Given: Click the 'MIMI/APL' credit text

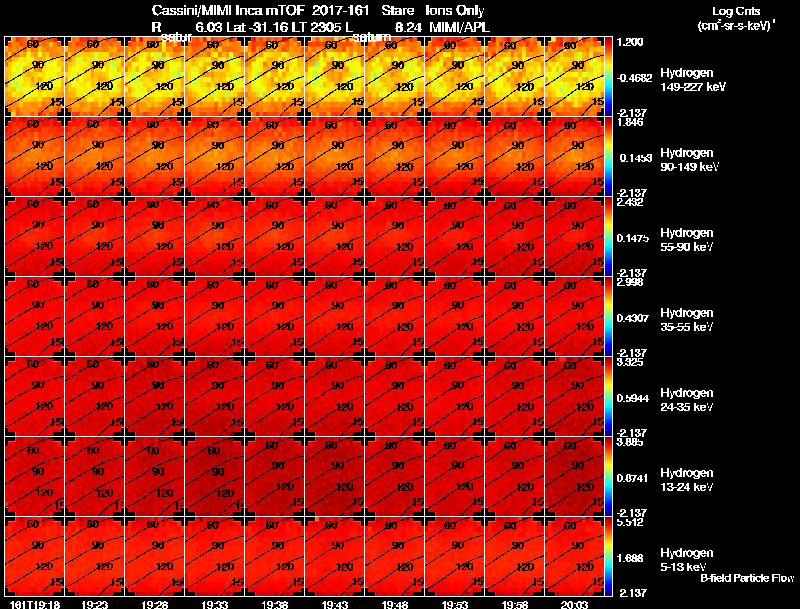Looking at the screenshot, I should point(460,28).
